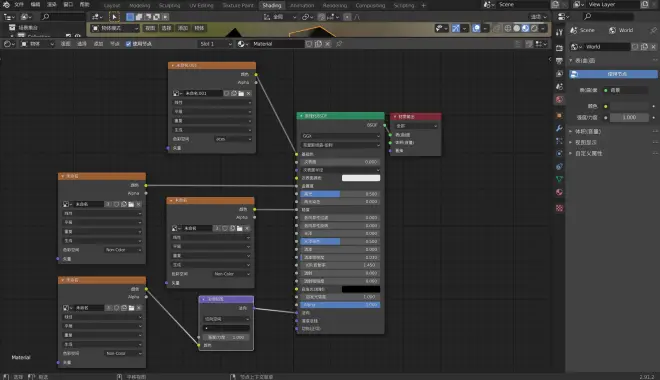Unlink the Material datablock in node editor header

(x=328, y=44)
